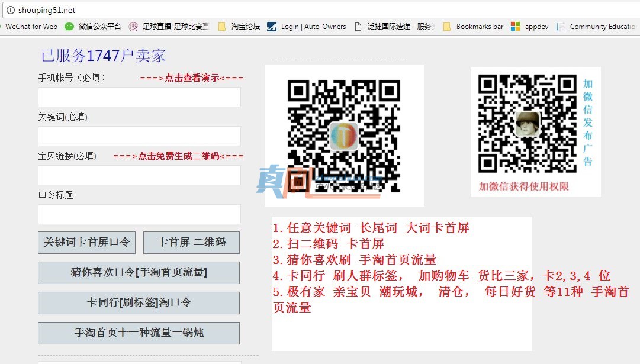Focus the 宝贝链接 input field
Screen dimensions: 640x364
tap(139, 175)
